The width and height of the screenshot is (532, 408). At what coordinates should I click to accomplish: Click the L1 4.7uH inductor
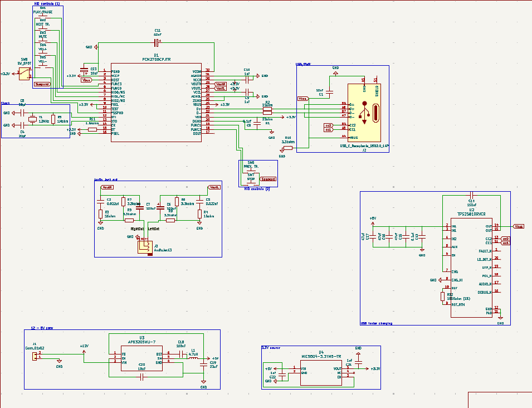coord(193,358)
